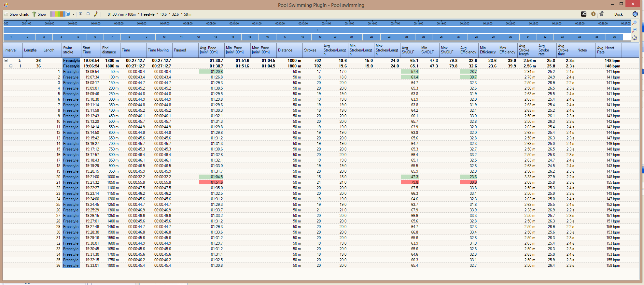The width and height of the screenshot is (644, 285).
Task: Click the red efficiency cell 39.9
Action: point(469,182)
